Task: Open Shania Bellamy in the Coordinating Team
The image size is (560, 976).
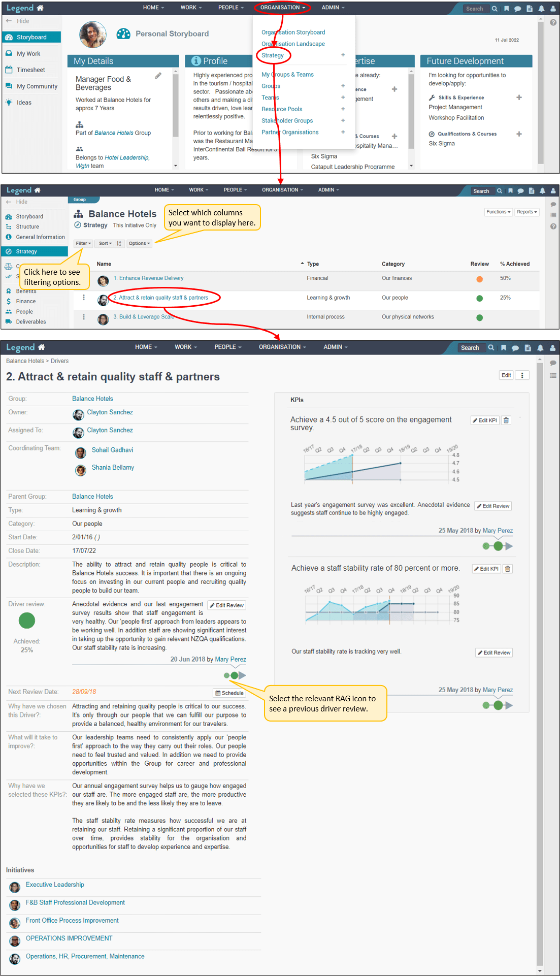Action: tap(113, 468)
